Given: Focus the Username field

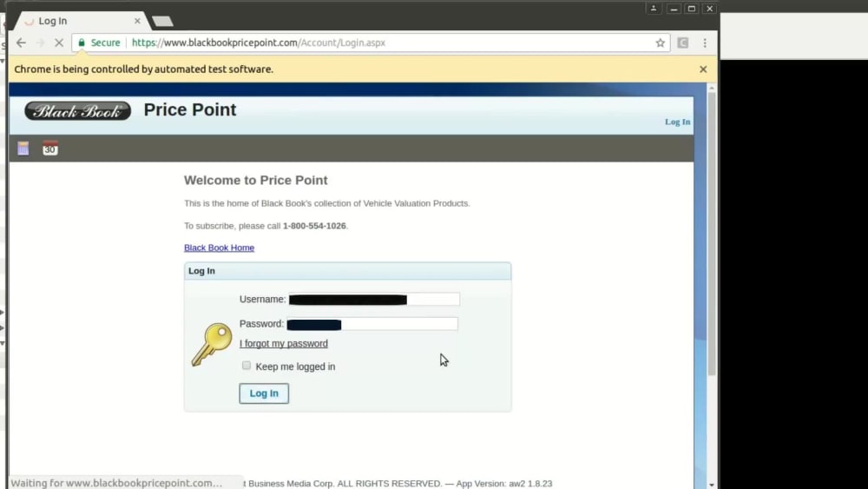Looking at the screenshot, I should click(x=373, y=299).
